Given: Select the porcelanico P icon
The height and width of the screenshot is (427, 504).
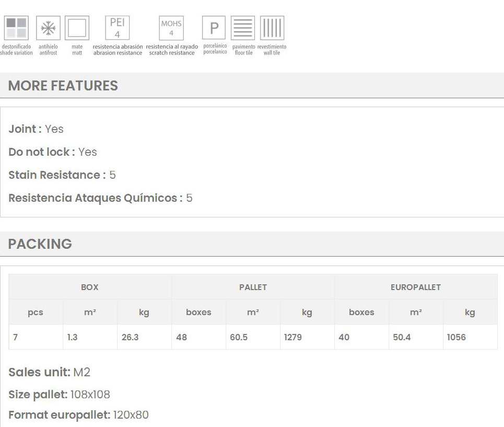Looking at the screenshot, I should point(214,28).
